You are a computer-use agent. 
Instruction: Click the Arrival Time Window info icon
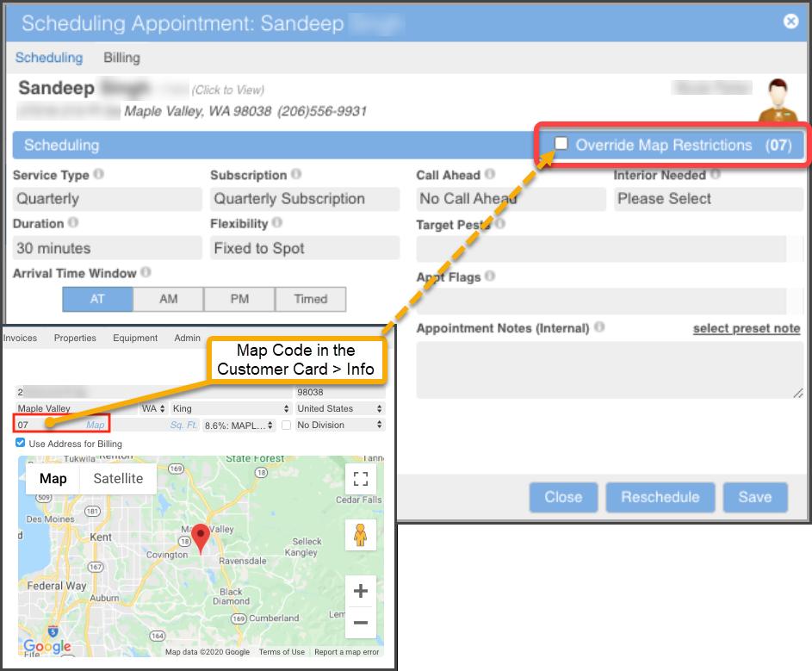(146, 273)
